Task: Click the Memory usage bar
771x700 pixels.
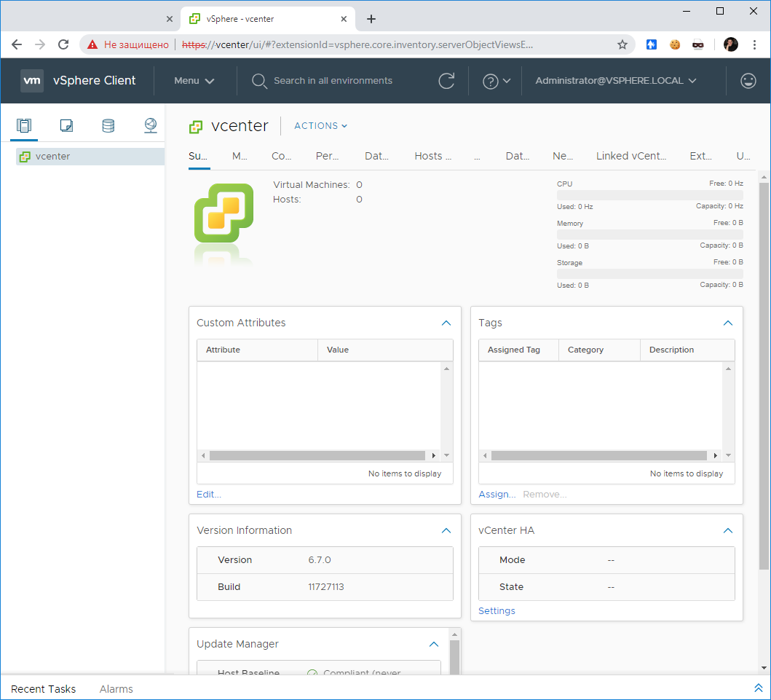Action: (649, 235)
